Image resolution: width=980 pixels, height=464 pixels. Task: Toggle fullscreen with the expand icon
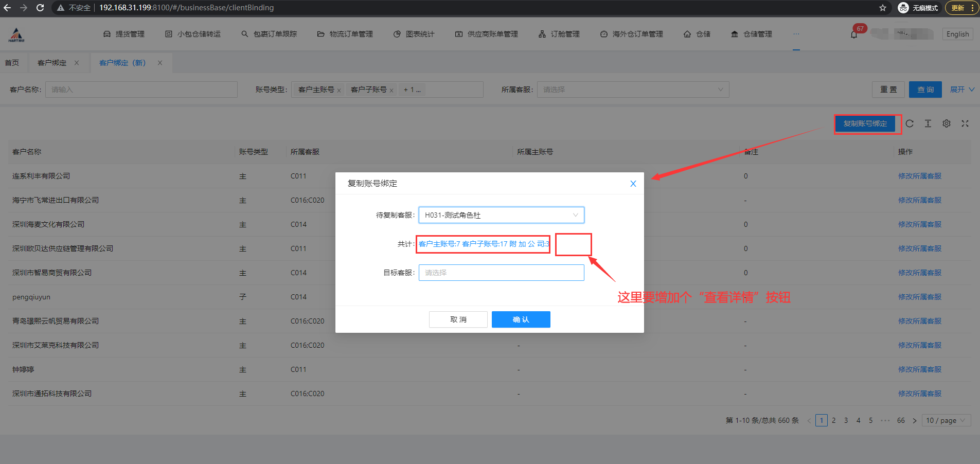(965, 123)
